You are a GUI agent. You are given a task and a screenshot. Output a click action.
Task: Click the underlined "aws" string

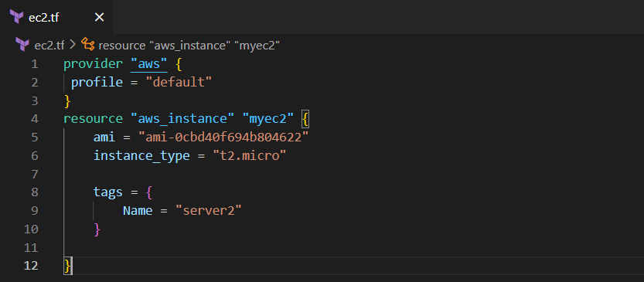pyautogui.click(x=149, y=64)
